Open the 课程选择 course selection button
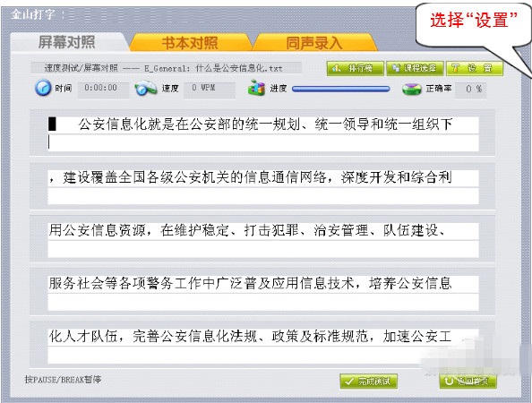This screenshot has width=532, height=403. click(415, 69)
